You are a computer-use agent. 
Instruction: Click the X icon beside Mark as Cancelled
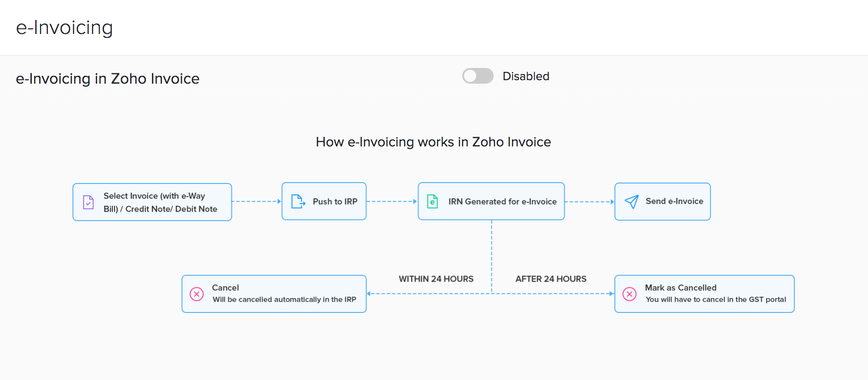[629, 294]
